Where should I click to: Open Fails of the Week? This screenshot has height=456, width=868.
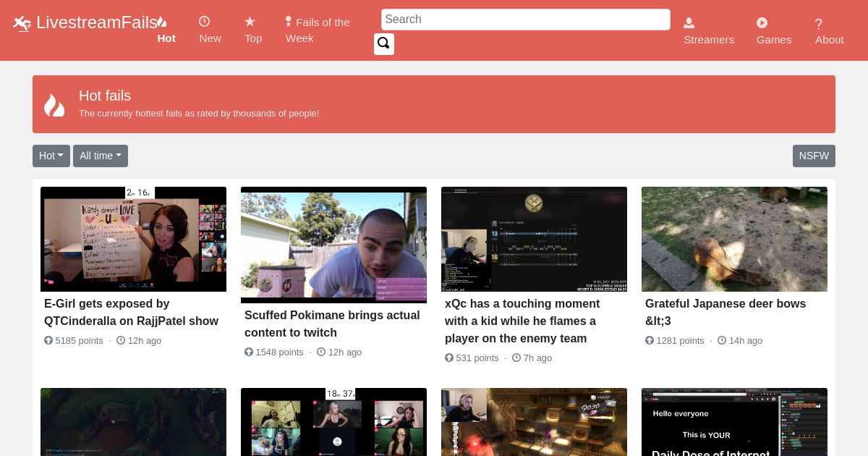click(x=318, y=30)
